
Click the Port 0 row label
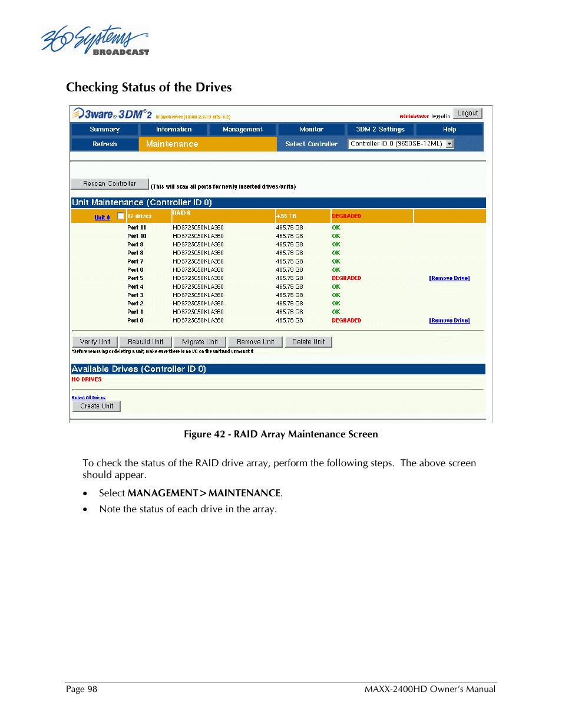coord(135,321)
